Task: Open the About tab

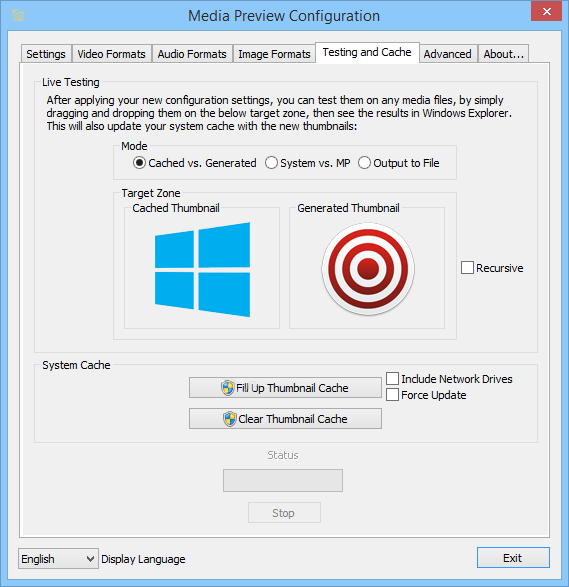Action: (503, 54)
